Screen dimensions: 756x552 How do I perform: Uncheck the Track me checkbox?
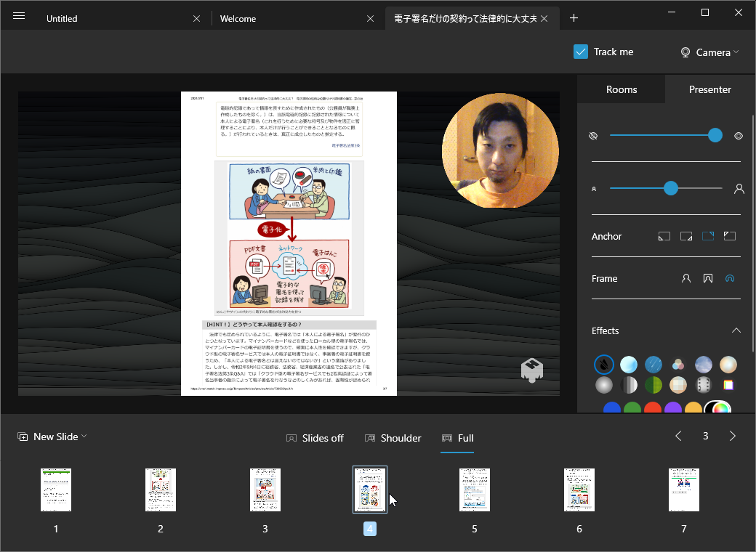pyautogui.click(x=581, y=52)
